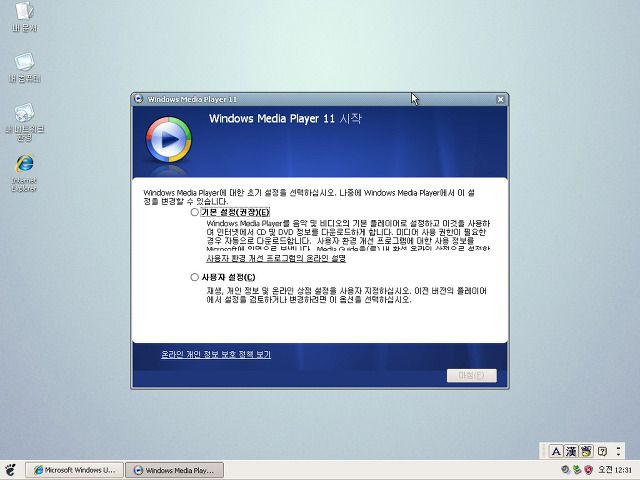Click the Windows Media Player play logo
Viewport: 640px width, 480px height.
pos(169,140)
